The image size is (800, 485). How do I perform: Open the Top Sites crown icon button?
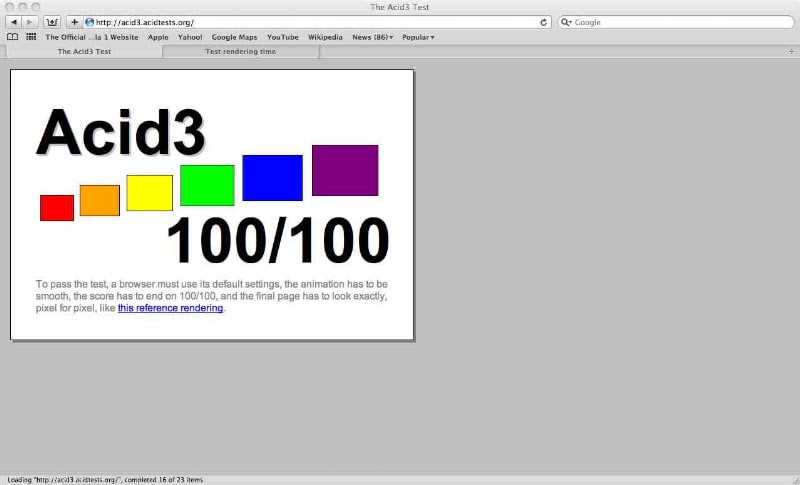(52, 22)
